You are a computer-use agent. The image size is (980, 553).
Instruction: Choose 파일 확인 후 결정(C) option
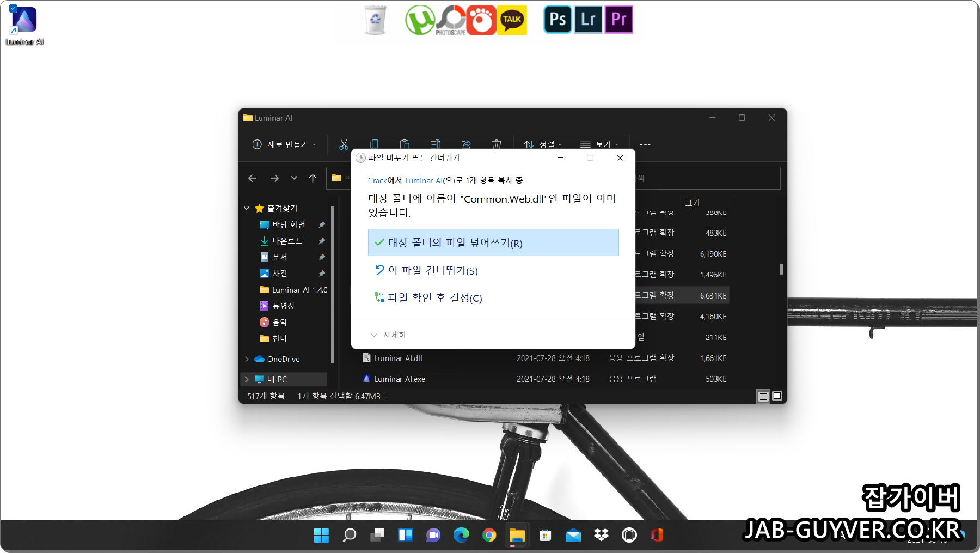(493, 297)
